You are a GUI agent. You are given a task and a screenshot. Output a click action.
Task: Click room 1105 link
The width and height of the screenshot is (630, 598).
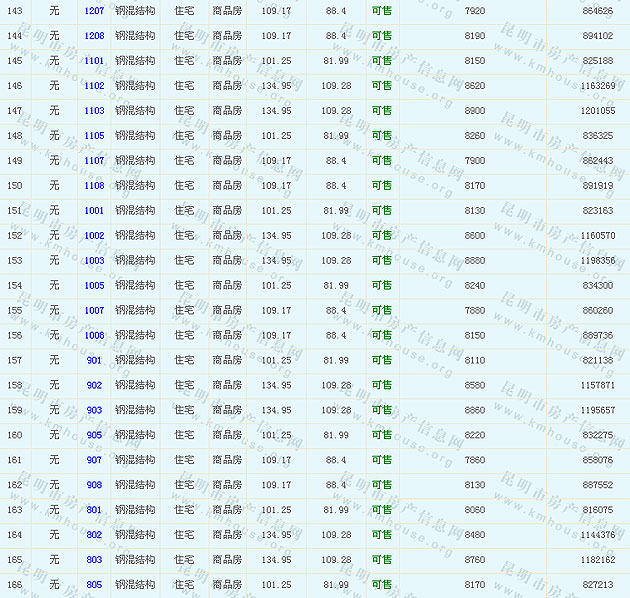[x=94, y=136]
